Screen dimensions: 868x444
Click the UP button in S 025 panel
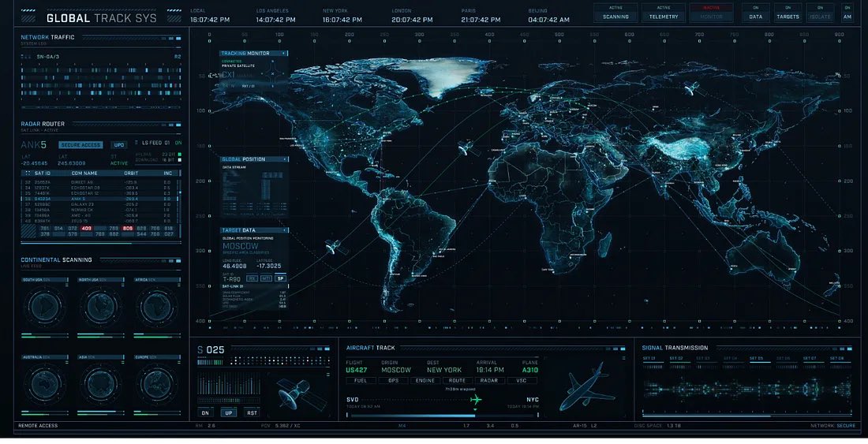click(229, 413)
